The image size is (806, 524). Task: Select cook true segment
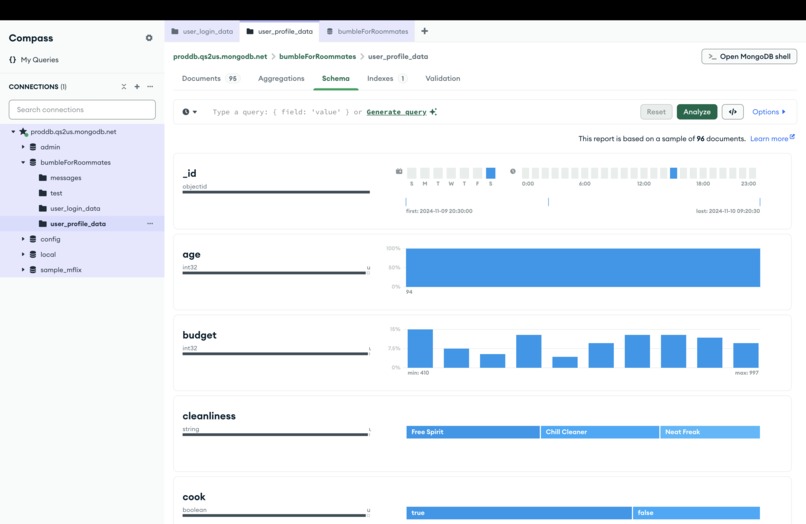click(x=519, y=513)
